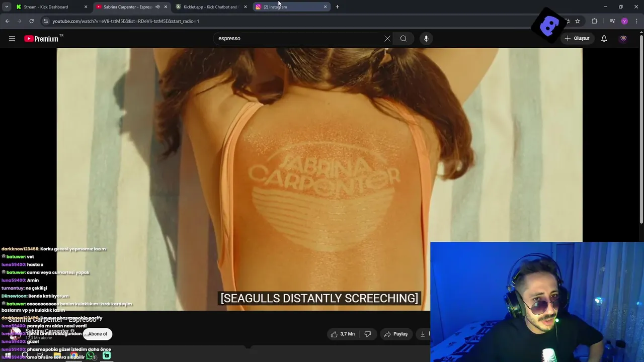Close the Instagram tab

coord(325,7)
